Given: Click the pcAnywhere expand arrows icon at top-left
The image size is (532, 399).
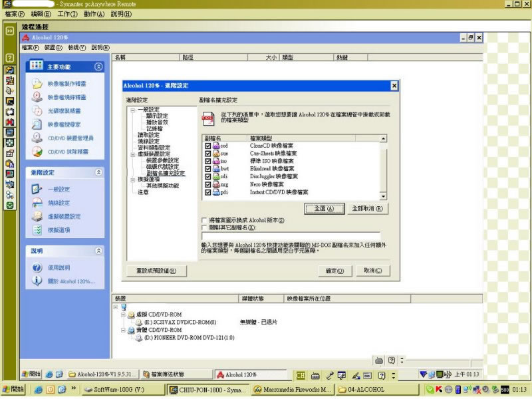Looking at the screenshot, I should tap(10, 31).
